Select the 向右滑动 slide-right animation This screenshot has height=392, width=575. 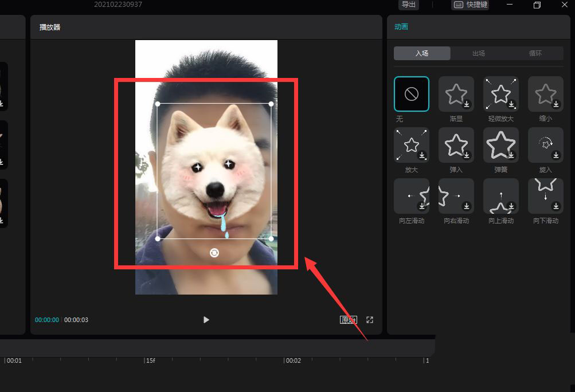pos(456,196)
